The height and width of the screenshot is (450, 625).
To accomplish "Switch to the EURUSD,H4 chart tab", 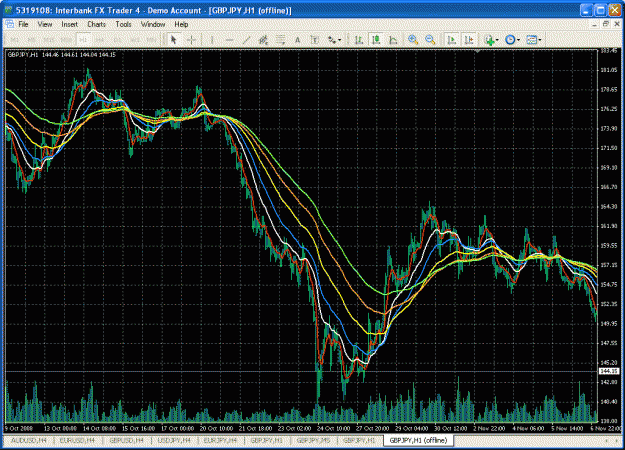I will pyautogui.click(x=77, y=440).
